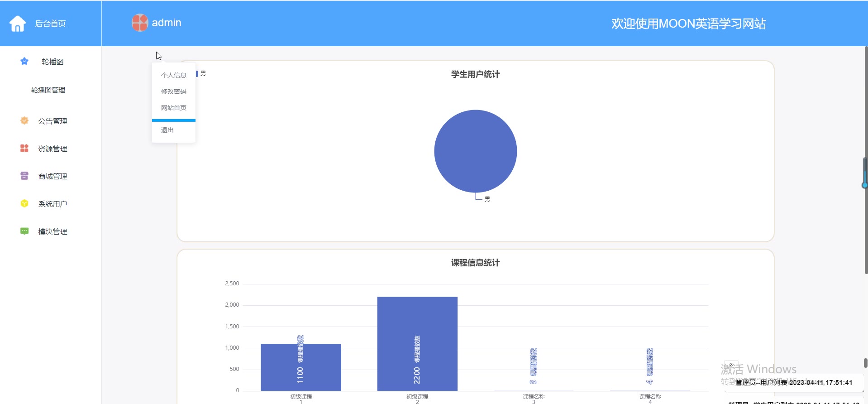Screen dimensions: 868x404
Task: Open 个人信息 from the admin dropdown
Action: tap(174, 75)
